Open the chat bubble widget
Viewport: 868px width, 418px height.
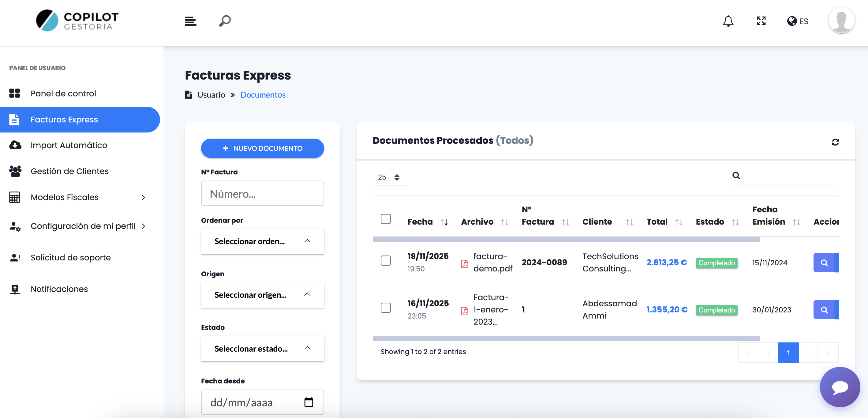[840, 387]
